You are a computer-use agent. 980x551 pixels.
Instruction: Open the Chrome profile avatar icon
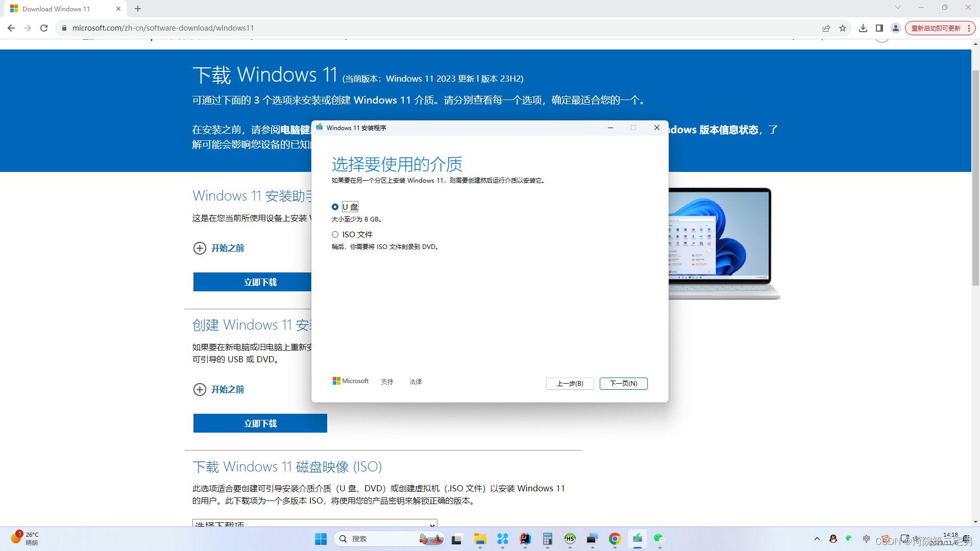tap(895, 28)
